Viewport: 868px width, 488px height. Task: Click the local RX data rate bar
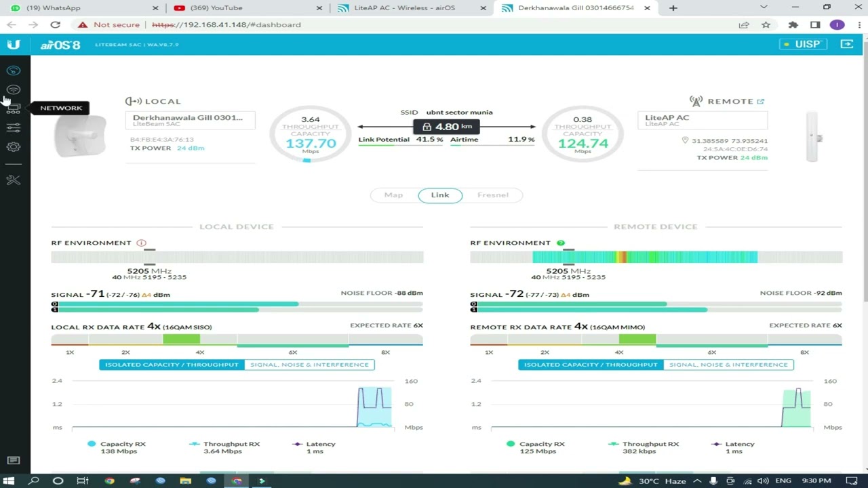pyautogui.click(x=237, y=340)
